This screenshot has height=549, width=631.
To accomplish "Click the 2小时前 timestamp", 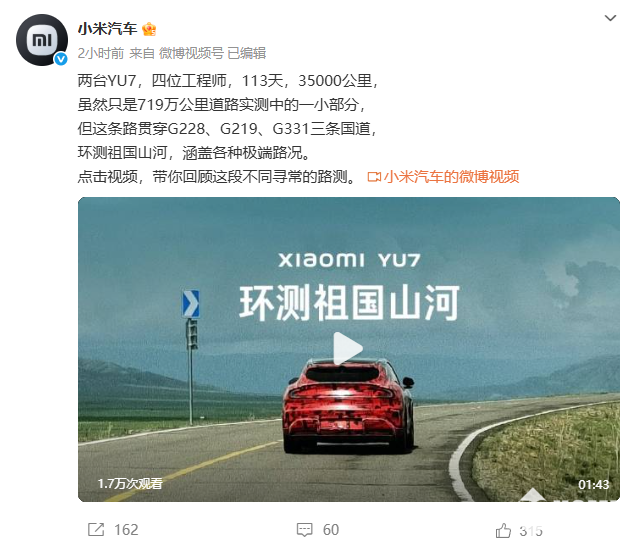I will pyautogui.click(x=101, y=53).
